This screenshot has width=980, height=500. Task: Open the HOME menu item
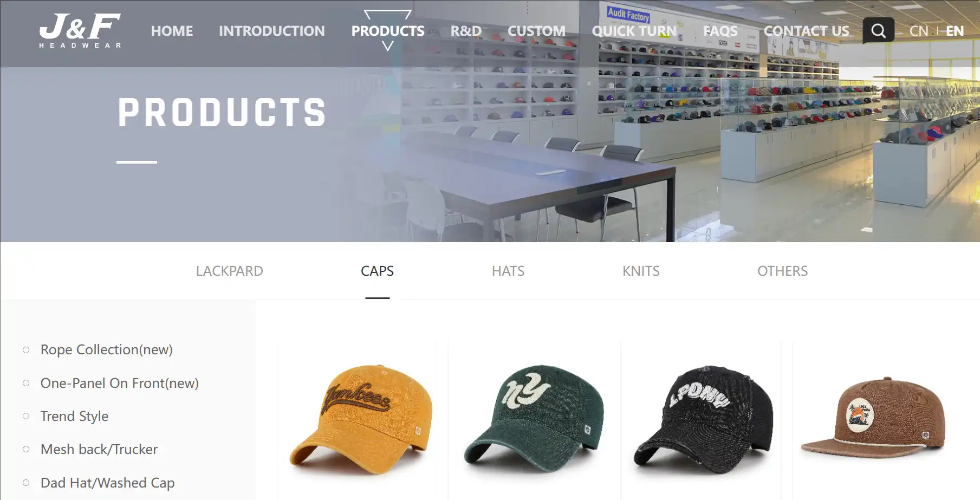(x=172, y=31)
